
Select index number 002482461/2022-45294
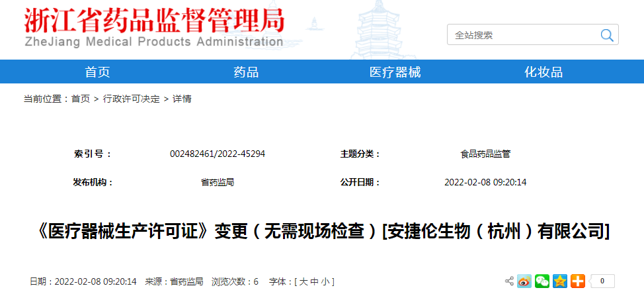coord(218,154)
